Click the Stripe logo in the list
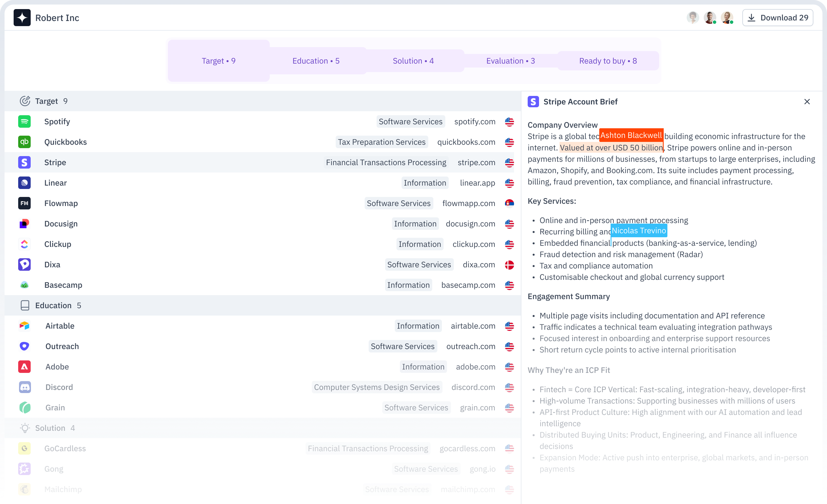 coord(24,162)
